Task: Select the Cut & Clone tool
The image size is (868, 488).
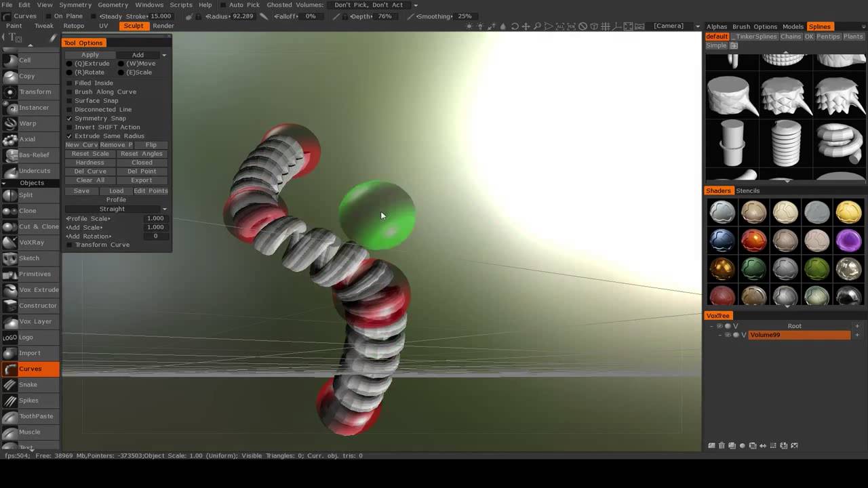Action: click(x=30, y=226)
